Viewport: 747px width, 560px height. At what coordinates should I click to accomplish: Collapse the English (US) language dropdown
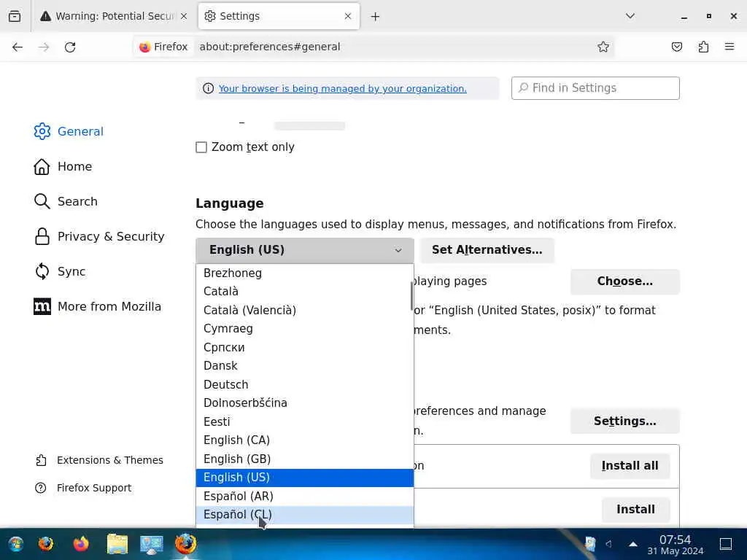click(305, 250)
